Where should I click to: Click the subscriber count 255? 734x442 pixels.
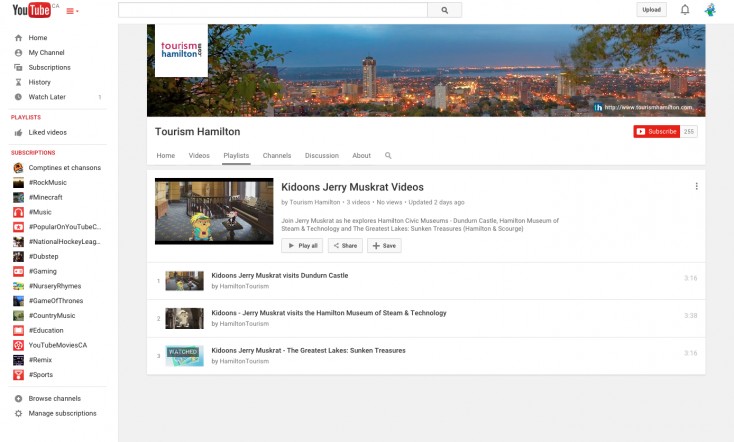click(x=689, y=132)
